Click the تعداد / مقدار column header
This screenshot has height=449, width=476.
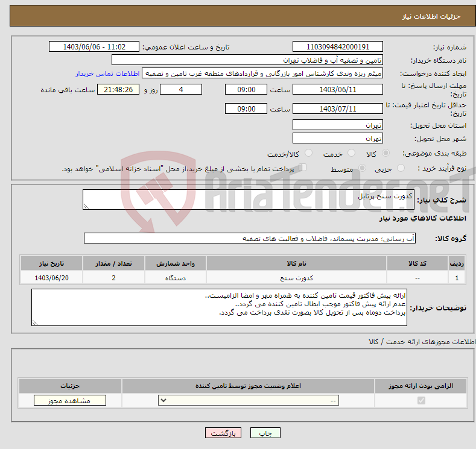point(113,263)
